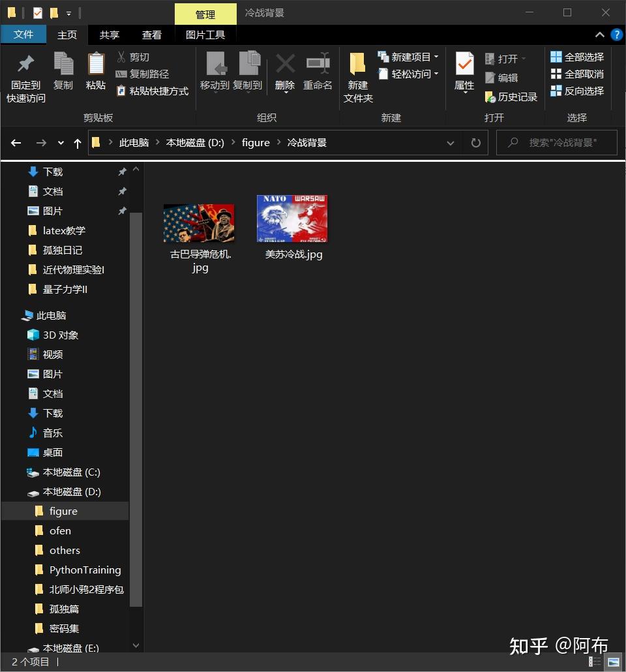Click Copy path (复制路径)
The width and height of the screenshot is (626, 672).
(142, 74)
